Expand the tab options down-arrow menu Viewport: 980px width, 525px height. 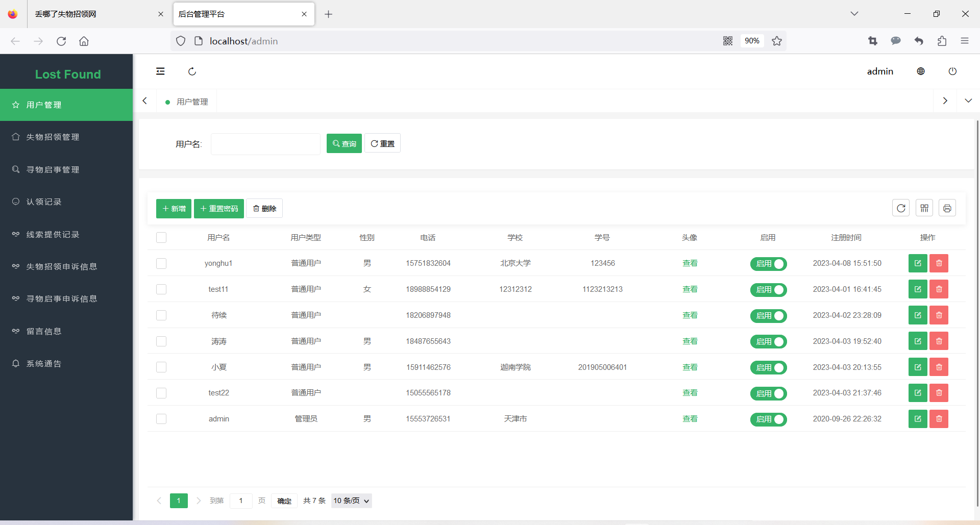[968, 101]
